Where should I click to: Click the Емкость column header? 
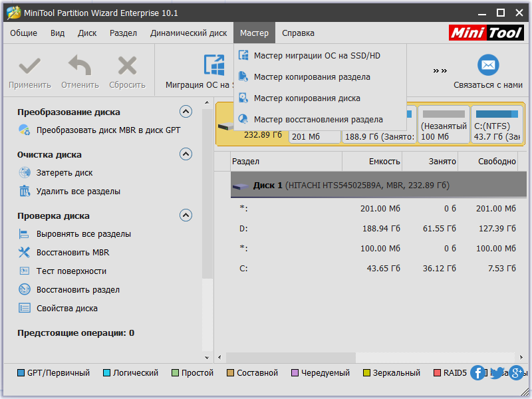click(x=384, y=162)
